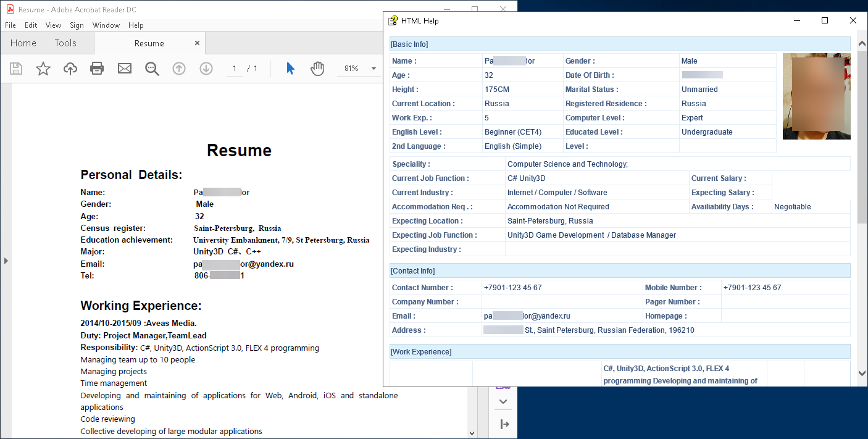Open the Sign menu
Screen dimensions: 868x439
[77, 25]
